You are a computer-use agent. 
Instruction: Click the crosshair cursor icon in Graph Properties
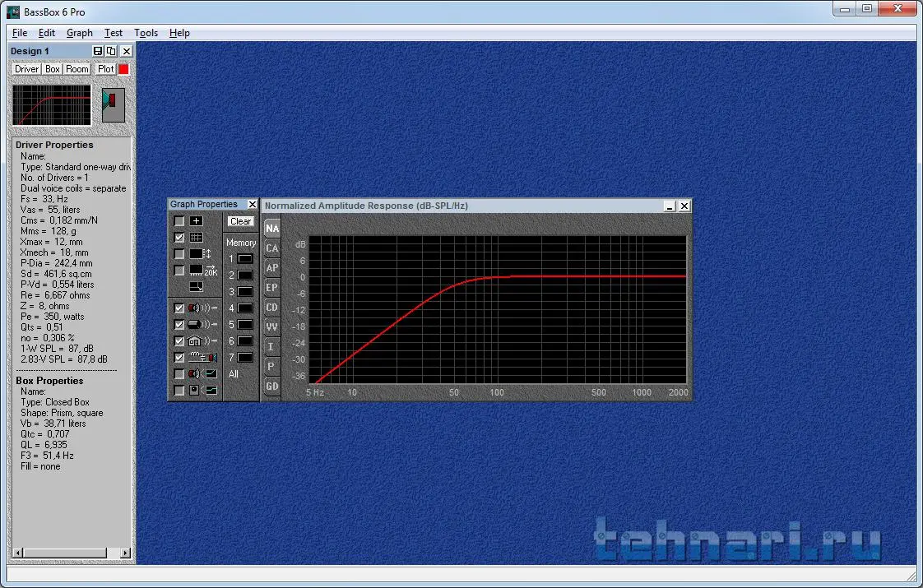click(197, 221)
